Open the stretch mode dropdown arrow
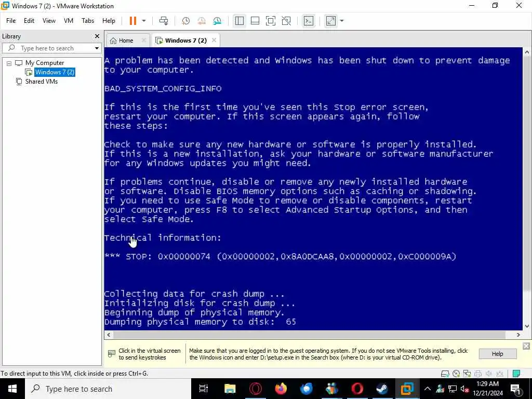This screenshot has height=399, width=532. [342, 21]
